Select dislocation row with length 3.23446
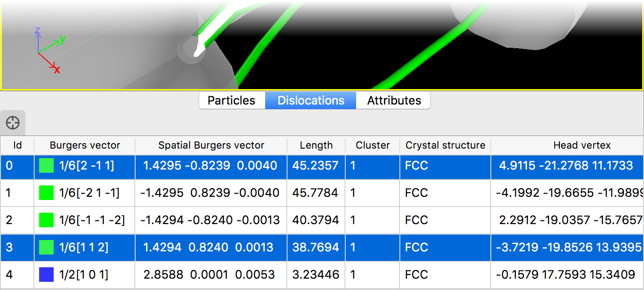Image resolution: width=644 pixels, height=290 pixels. point(316,275)
